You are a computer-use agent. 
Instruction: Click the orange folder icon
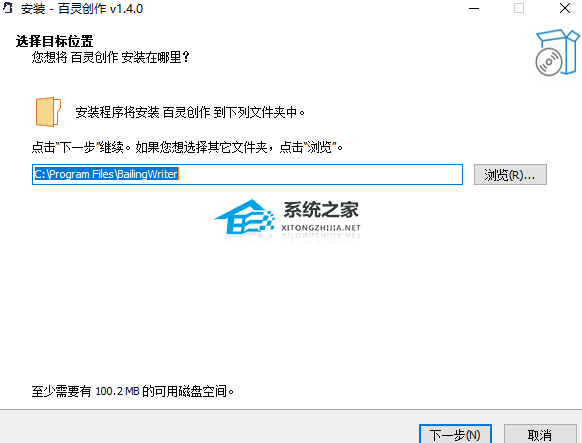pos(48,112)
